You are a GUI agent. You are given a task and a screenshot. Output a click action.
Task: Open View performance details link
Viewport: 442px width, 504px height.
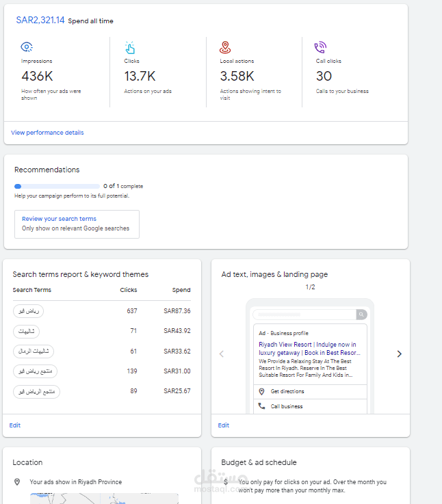point(47,133)
